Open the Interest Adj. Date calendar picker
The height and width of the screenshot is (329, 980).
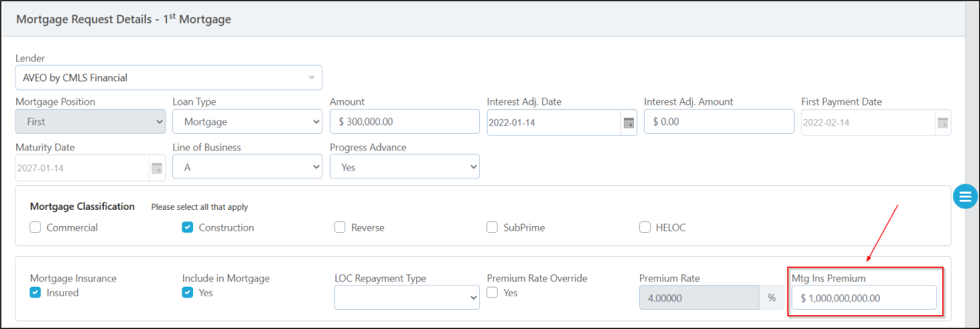pos(628,122)
